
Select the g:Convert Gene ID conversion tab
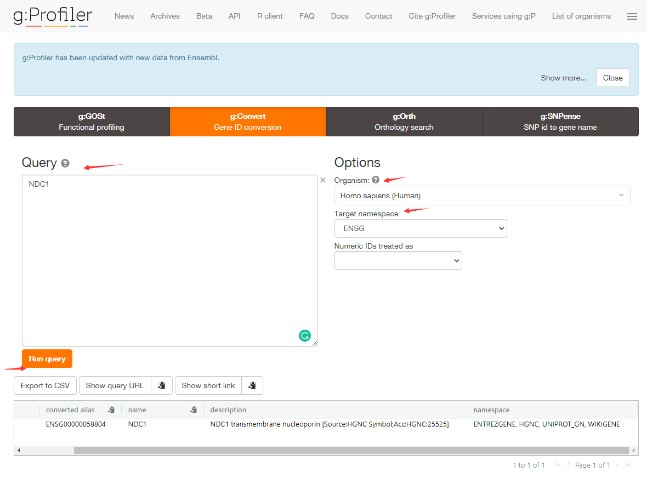tap(248, 121)
